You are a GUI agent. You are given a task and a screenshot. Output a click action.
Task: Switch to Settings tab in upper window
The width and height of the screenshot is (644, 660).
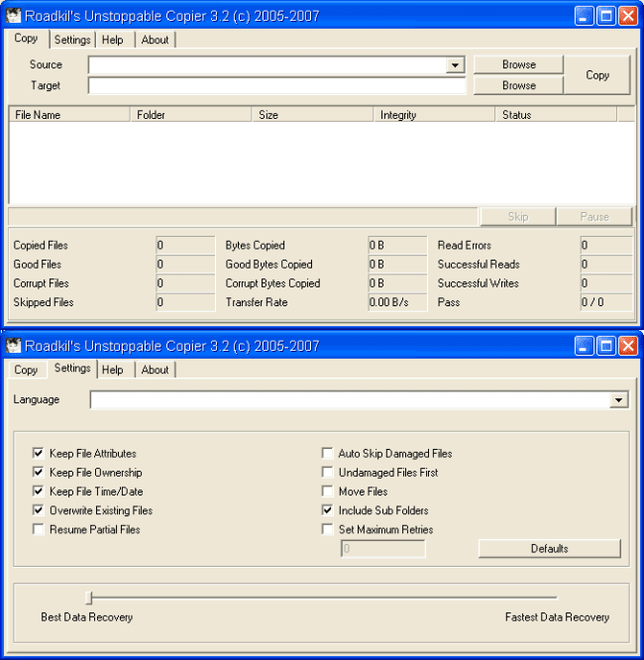72,40
